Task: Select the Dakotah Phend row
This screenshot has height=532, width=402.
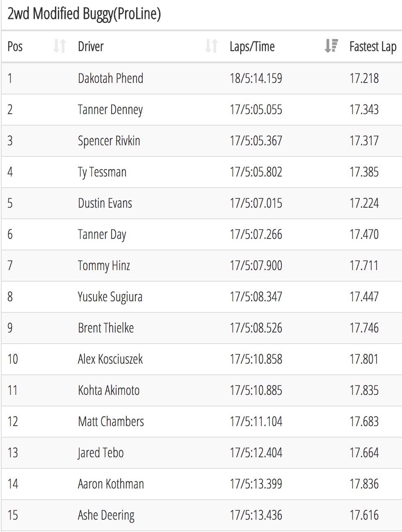Action: (x=202, y=78)
